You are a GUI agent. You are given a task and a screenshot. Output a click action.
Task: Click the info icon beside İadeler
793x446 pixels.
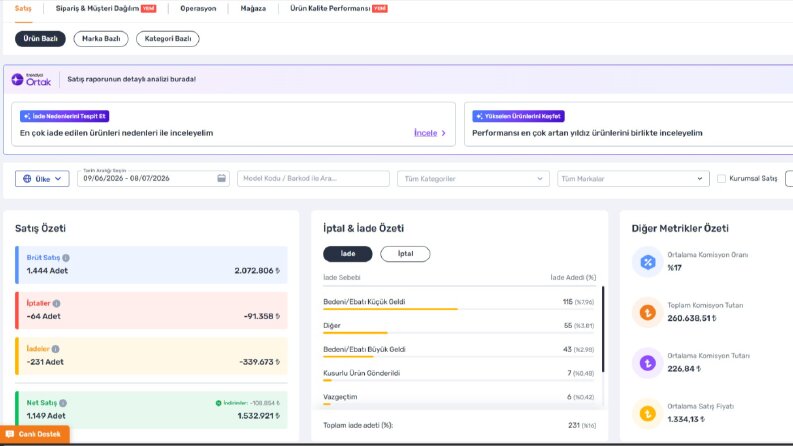(56, 349)
